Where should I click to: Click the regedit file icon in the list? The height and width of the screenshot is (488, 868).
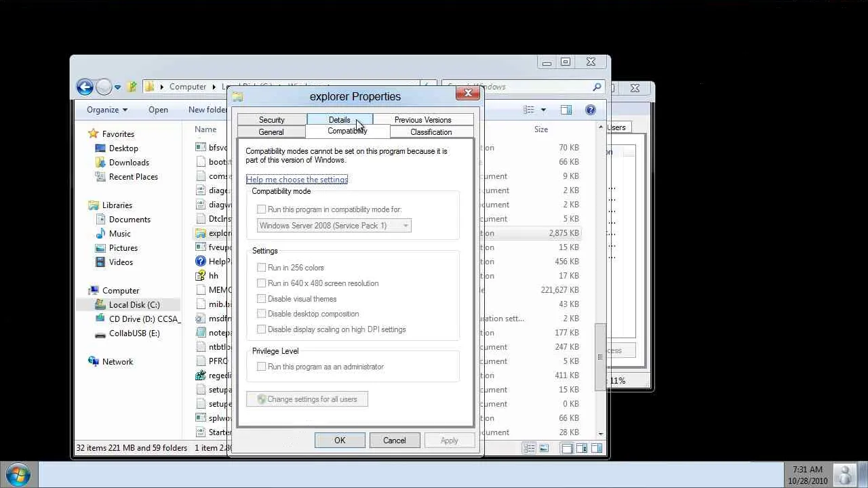click(200, 375)
